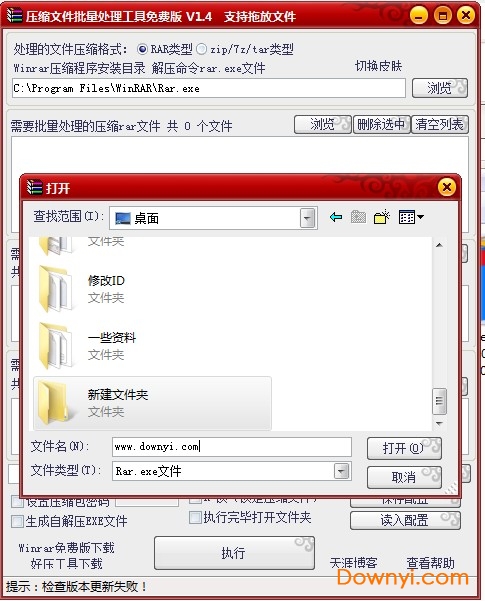
Task: Click the 取消 button
Action: (x=404, y=477)
